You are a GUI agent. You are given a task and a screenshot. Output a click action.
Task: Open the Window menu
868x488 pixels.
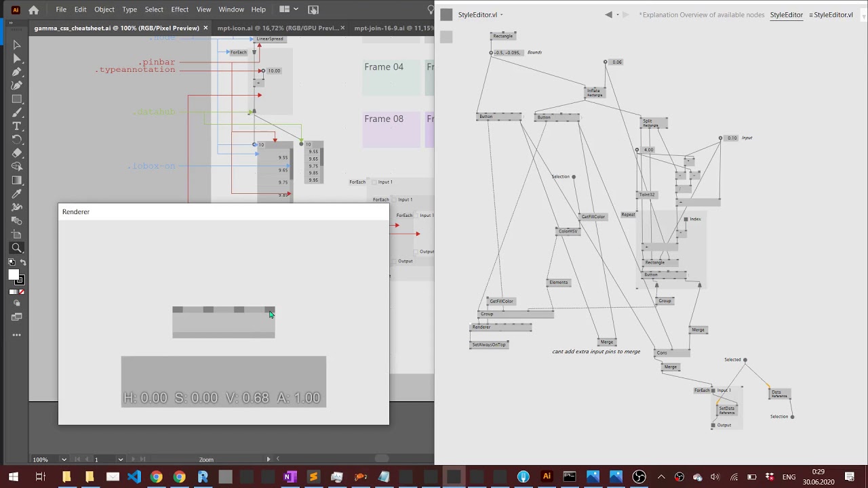(231, 9)
